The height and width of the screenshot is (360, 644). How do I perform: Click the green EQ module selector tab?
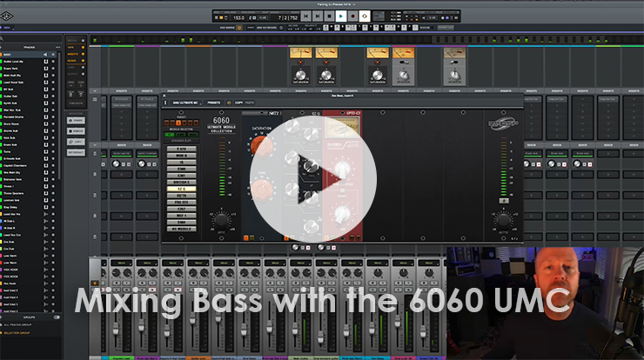click(x=169, y=134)
